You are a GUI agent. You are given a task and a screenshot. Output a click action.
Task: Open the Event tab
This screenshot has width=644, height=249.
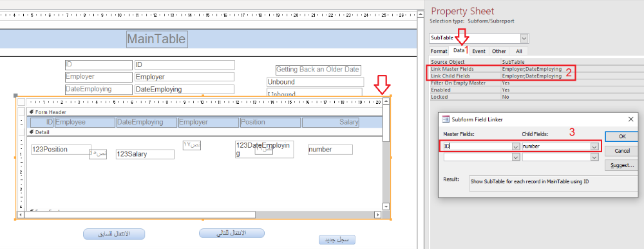tap(478, 51)
